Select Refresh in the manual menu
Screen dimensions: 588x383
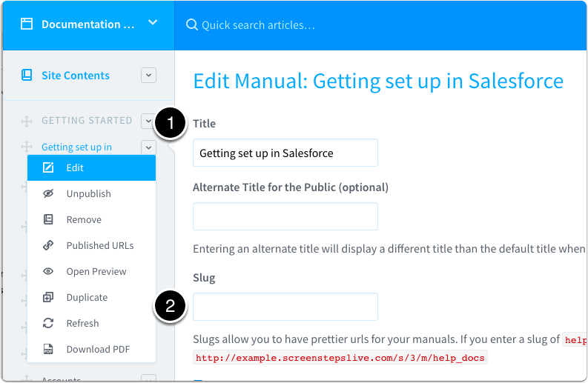[x=91, y=323]
